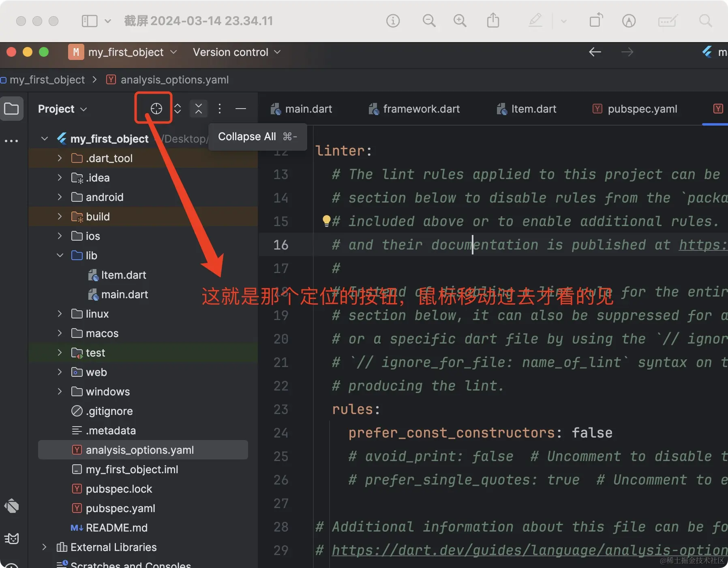The width and height of the screenshot is (728, 568).
Task: Open the Preview form filling toolbar
Action: pyautogui.click(x=668, y=21)
